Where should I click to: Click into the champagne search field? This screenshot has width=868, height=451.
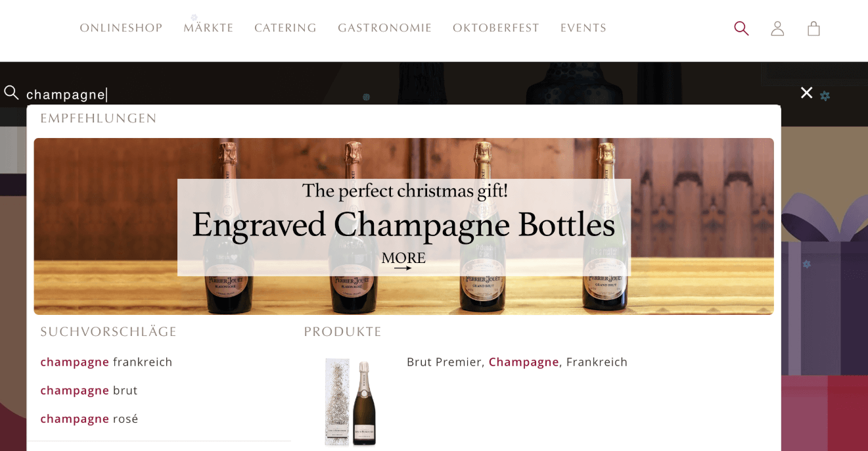(407, 94)
